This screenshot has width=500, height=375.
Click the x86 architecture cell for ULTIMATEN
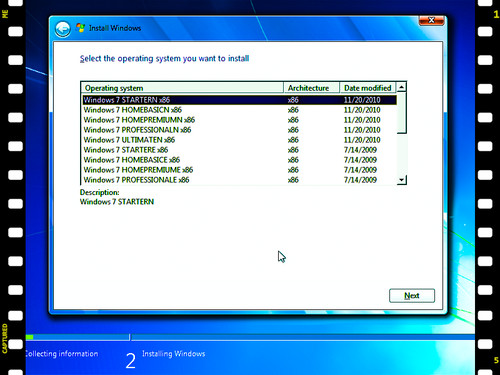point(293,140)
